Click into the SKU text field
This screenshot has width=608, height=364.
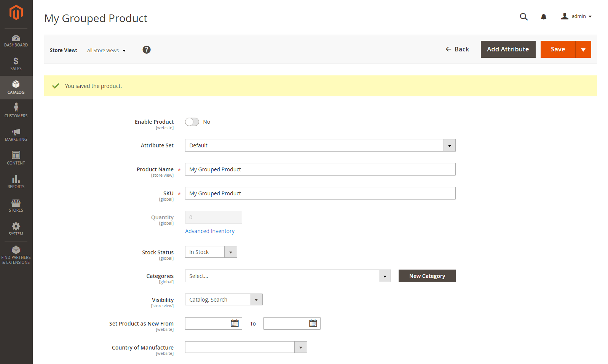pyautogui.click(x=320, y=193)
